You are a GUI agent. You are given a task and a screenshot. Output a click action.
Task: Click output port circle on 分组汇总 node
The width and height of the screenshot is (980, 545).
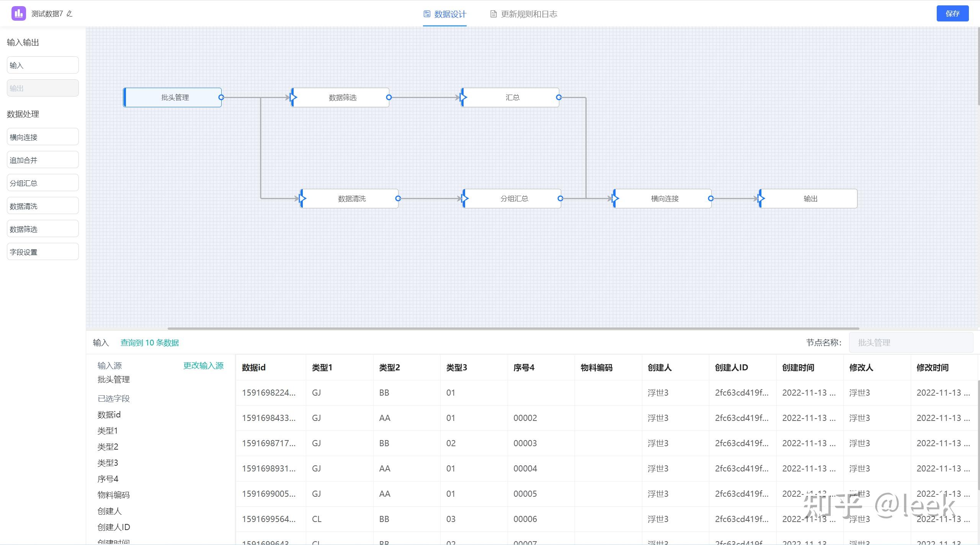560,198
